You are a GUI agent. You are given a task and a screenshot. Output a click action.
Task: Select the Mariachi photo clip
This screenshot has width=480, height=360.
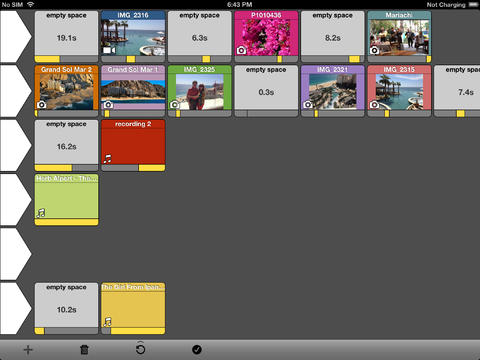(399, 34)
